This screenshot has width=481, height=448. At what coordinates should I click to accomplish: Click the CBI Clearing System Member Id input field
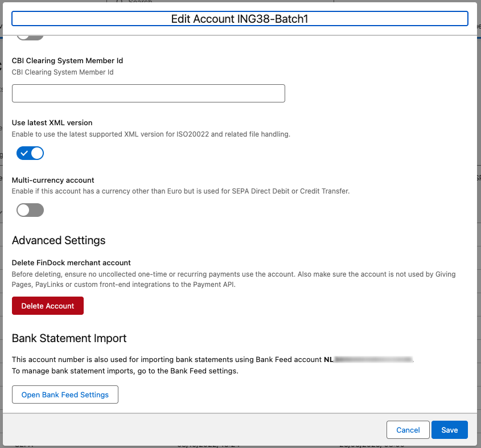pos(148,93)
